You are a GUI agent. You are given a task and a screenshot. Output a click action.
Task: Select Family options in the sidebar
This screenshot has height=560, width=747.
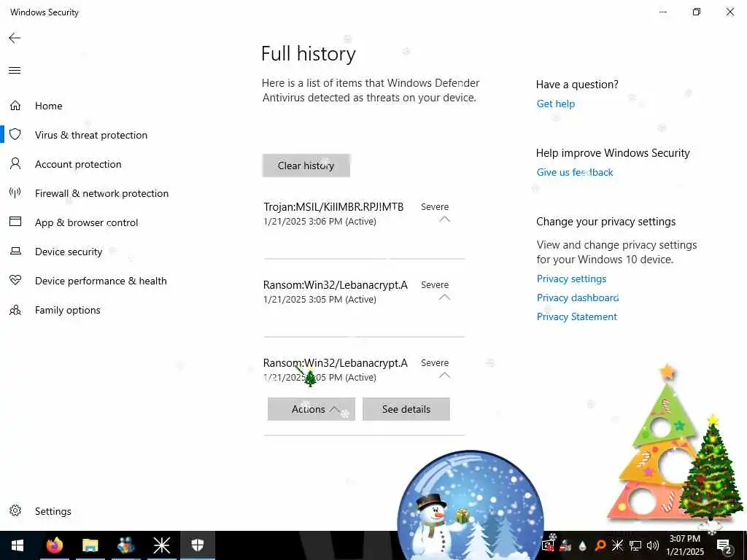(x=68, y=310)
